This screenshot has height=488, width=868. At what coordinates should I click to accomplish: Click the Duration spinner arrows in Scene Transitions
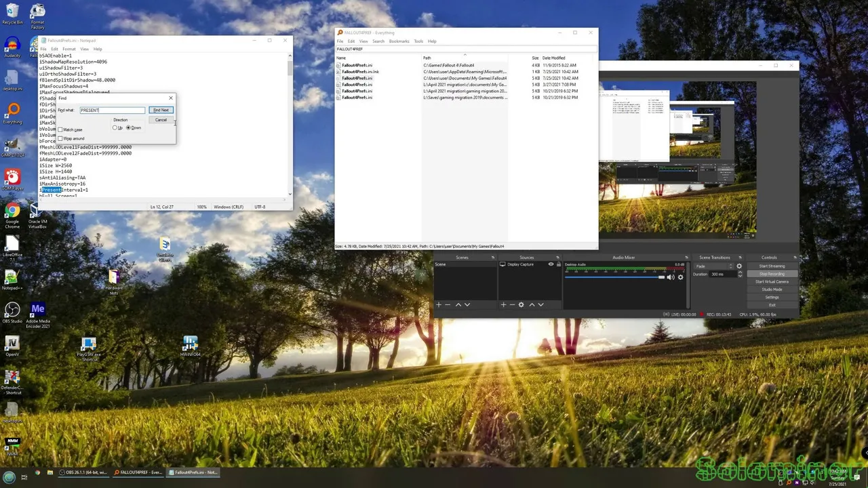(740, 274)
